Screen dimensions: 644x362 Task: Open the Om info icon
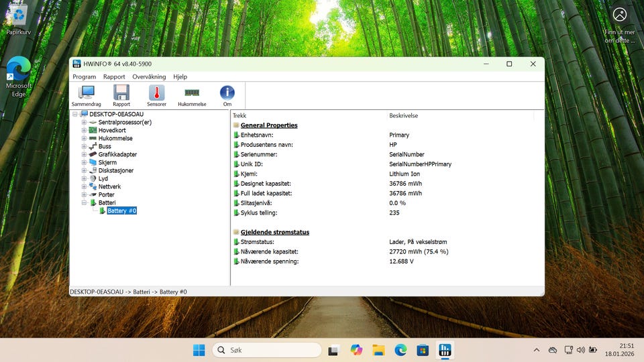pos(227,95)
